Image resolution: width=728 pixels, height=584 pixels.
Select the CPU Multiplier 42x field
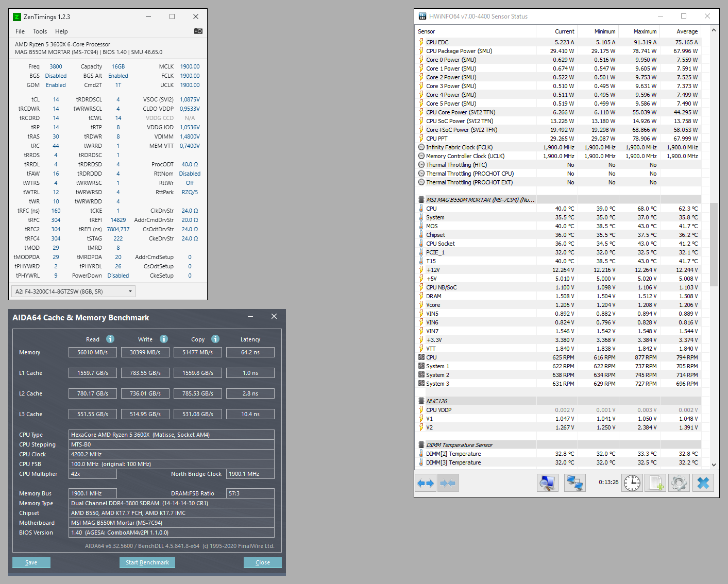click(93, 474)
